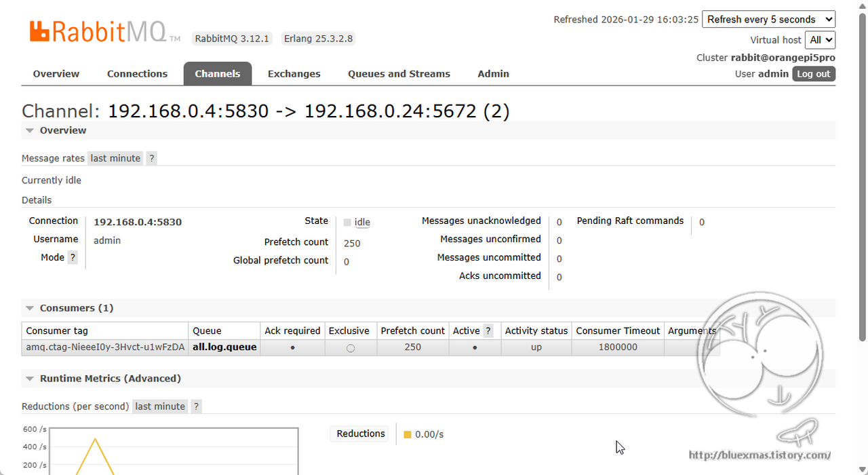The width and height of the screenshot is (868, 475).
Task: Click the Pending Raft commands label
Action: (630, 221)
